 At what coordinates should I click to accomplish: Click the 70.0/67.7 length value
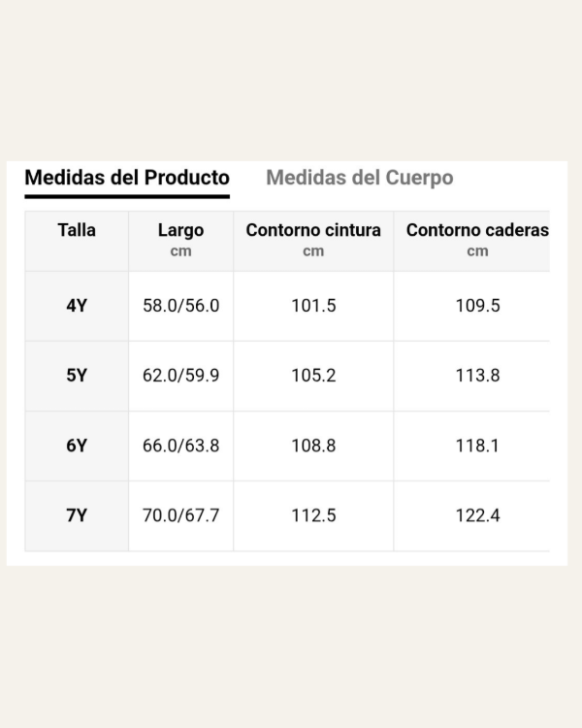click(x=181, y=515)
